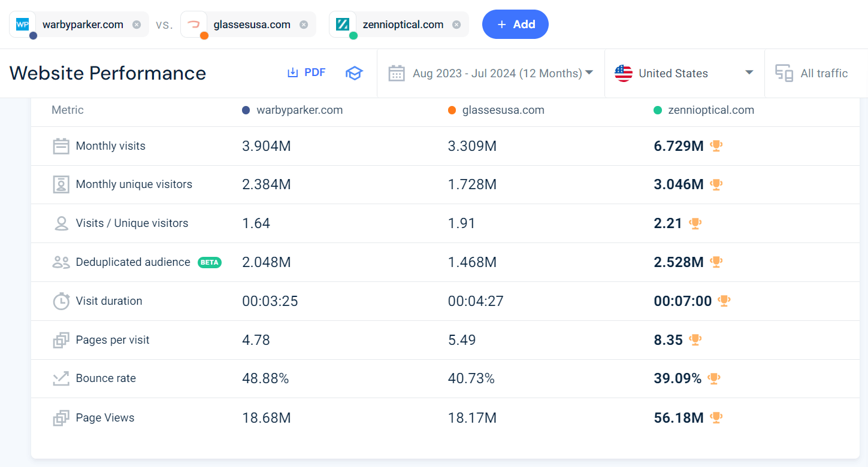The width and height of the screenshot is (868, 467).
Task: Select the Pages per visit metric label
Action: [x=113, y=340]
